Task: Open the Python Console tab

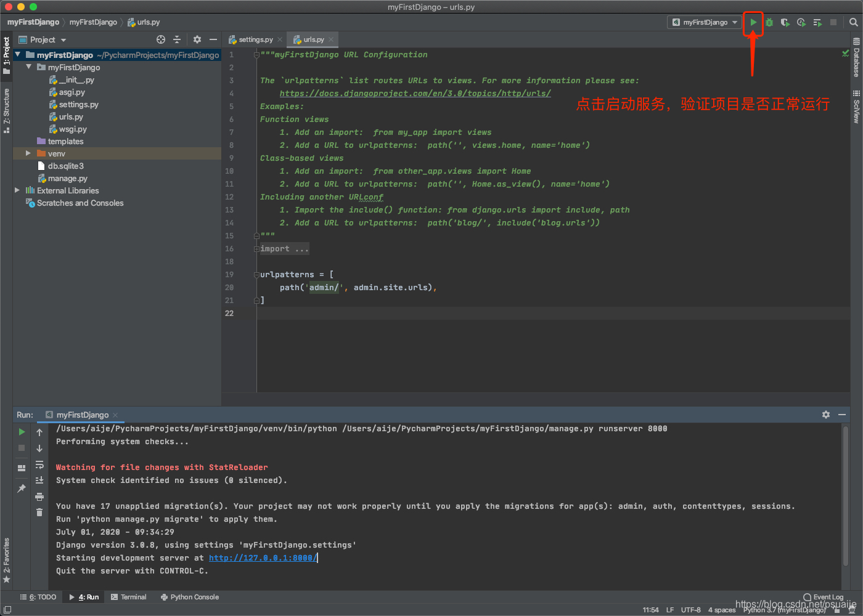Action: [190, 597]
